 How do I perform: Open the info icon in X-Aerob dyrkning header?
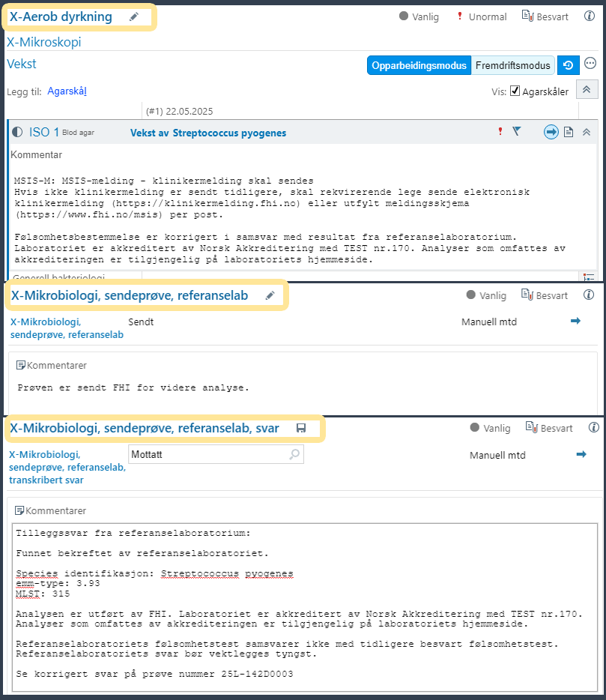coord(590,16)
